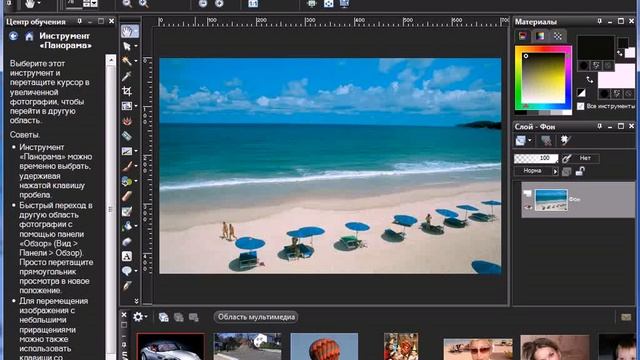Click the Нет link set button

tap(585, 158)
